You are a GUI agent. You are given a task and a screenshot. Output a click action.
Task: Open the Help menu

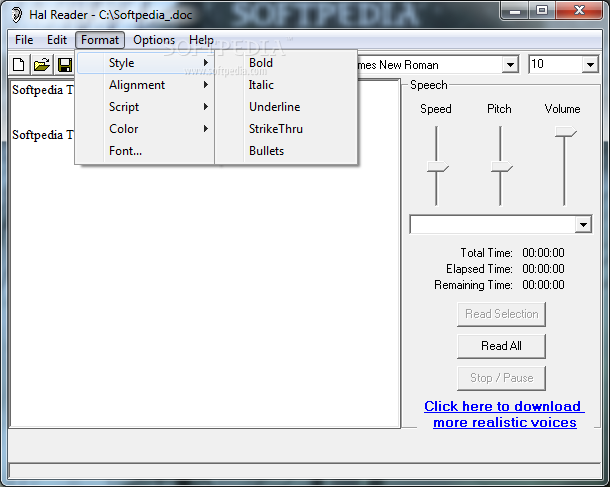coord(201,40)
